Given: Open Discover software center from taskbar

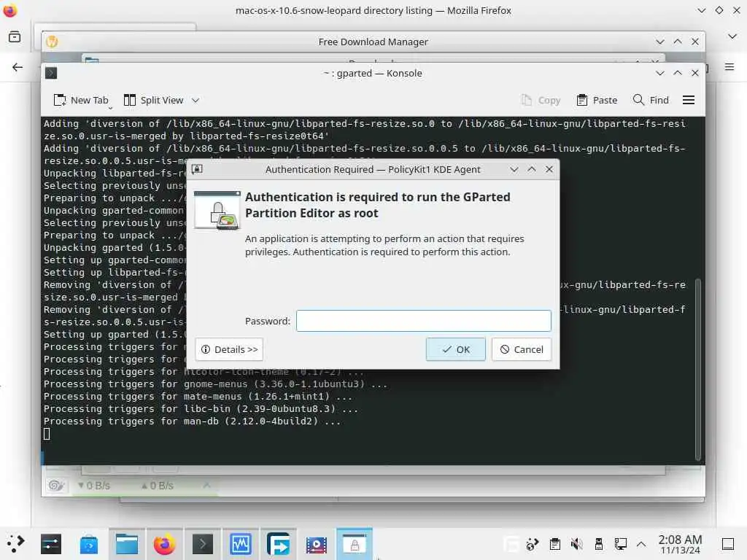Looking at the screenshot, I should 88,544.
